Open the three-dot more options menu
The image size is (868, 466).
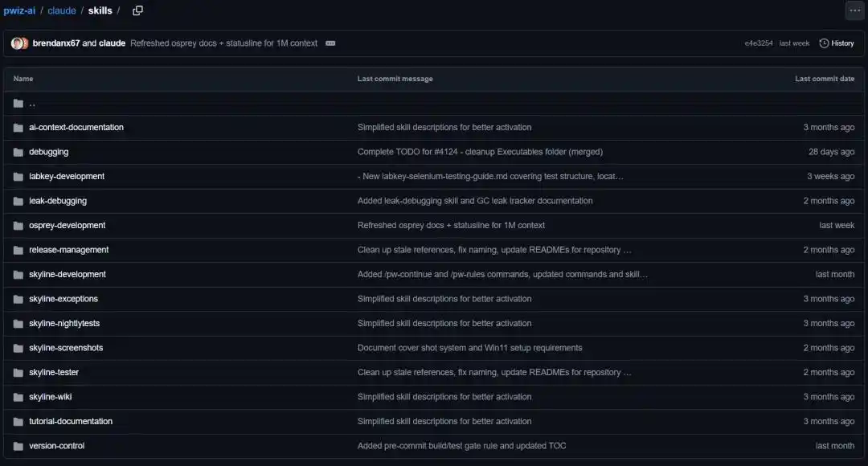click(x=854, y=10)
